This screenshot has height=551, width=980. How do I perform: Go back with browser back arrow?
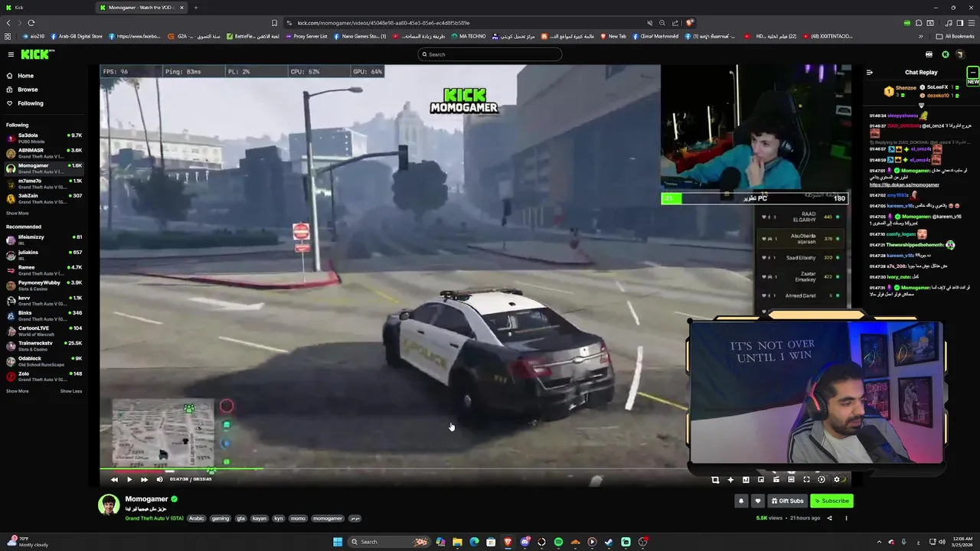tap(8, 23)
